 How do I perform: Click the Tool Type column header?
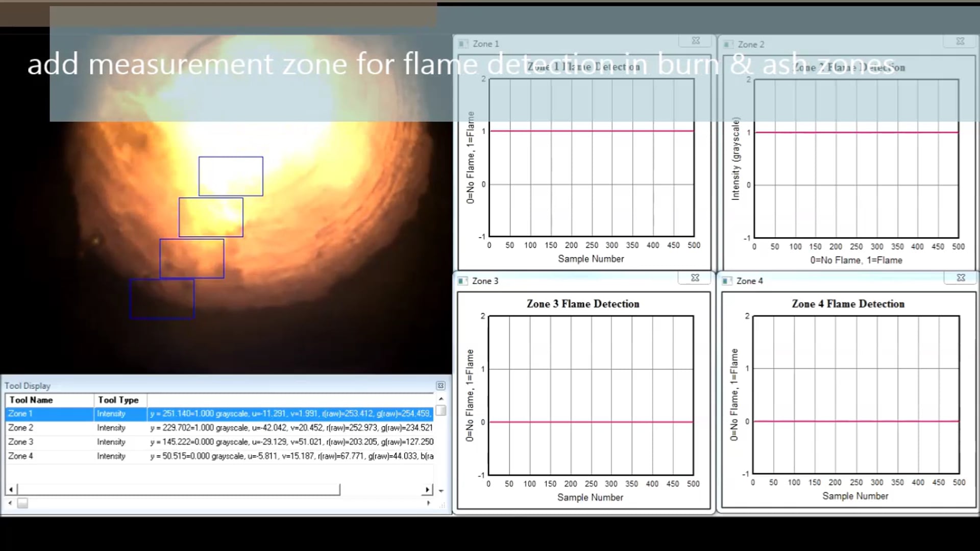point(118,400)
